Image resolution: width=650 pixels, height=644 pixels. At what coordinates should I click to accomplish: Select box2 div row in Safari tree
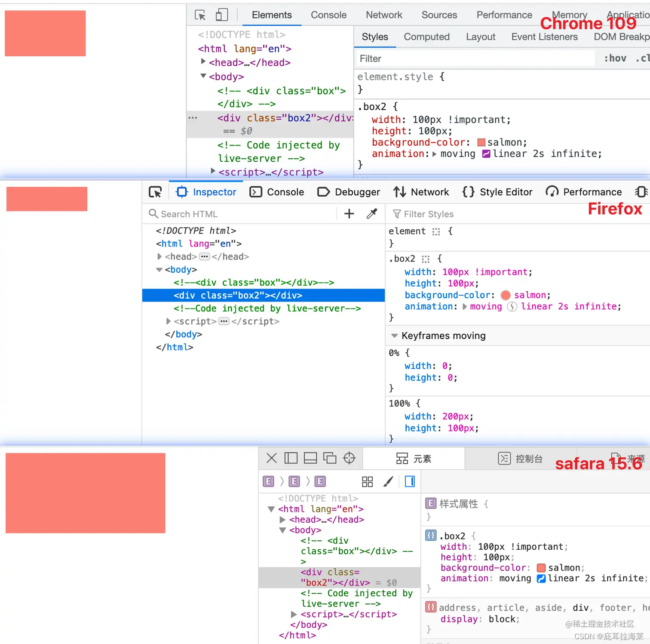[340, 577]
